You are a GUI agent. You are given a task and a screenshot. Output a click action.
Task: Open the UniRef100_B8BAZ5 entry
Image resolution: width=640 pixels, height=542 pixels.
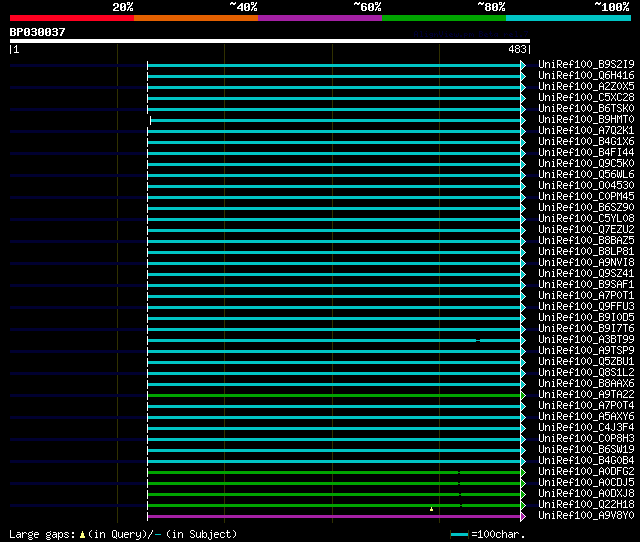click(x=586, y=241)
